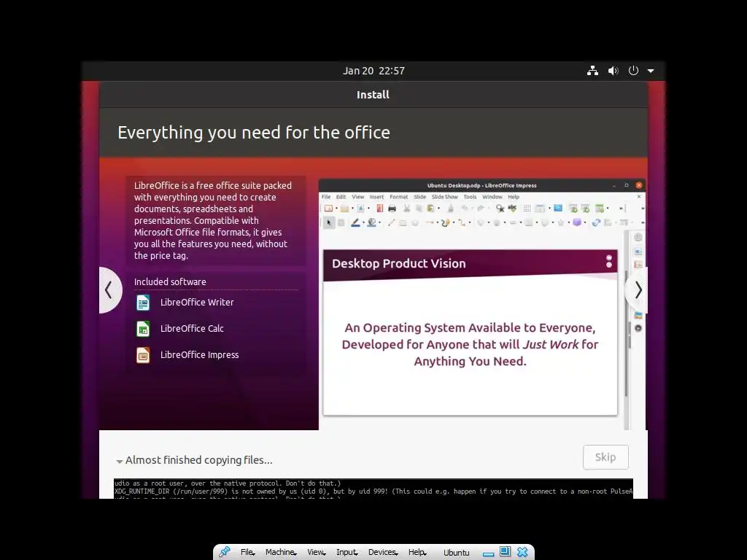Viewport: 747px width, 560px height.
Task: Minimize the VM via mini toolbar icon
Action: [x=488, y=554]
